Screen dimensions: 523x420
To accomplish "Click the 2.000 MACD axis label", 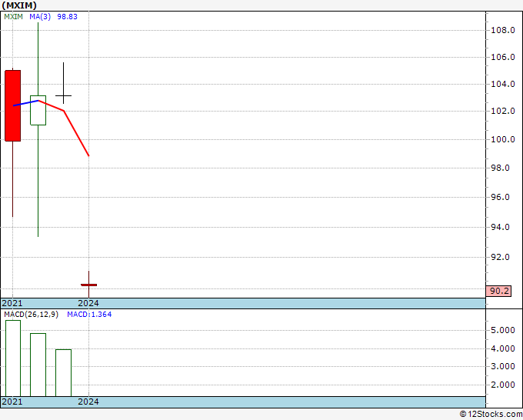I will (503, 385).
